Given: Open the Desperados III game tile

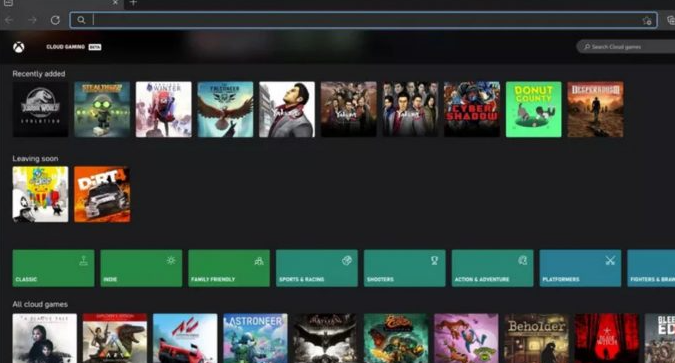Looking at the screenshot, I should coord(595,109).
